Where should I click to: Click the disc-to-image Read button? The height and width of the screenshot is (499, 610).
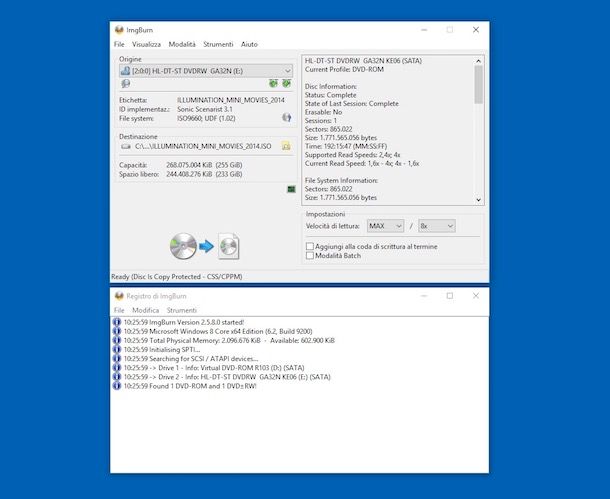(x=205, y=246)
